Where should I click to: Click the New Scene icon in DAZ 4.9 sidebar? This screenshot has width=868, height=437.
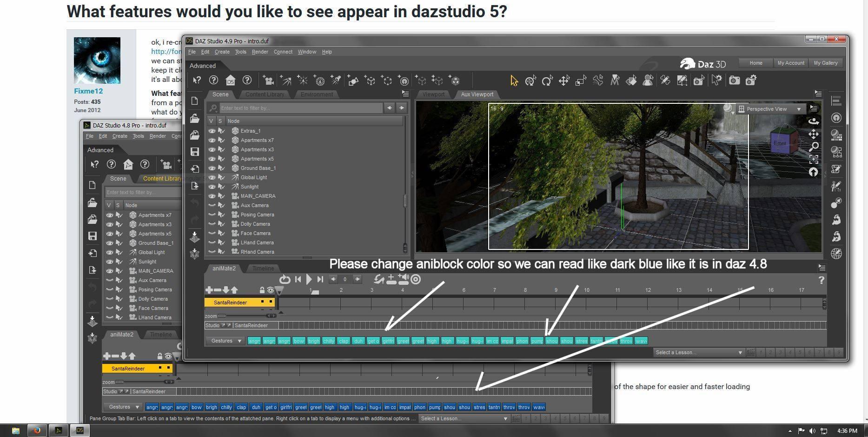(195, 101)
